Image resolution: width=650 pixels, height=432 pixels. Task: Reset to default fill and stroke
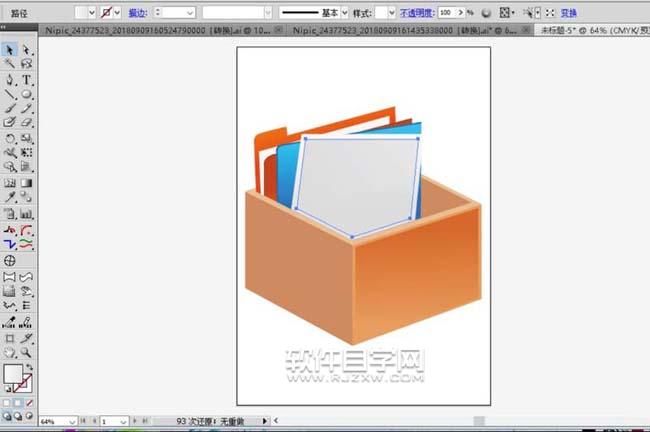coord(7,389)
